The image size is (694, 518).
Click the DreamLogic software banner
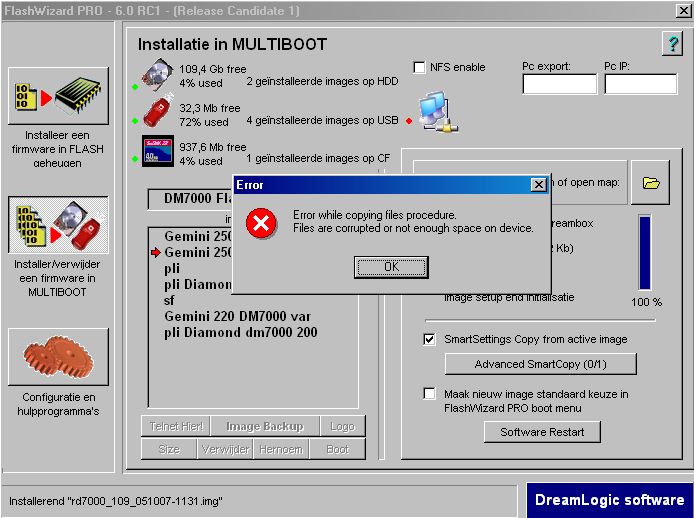click(609, 499)
